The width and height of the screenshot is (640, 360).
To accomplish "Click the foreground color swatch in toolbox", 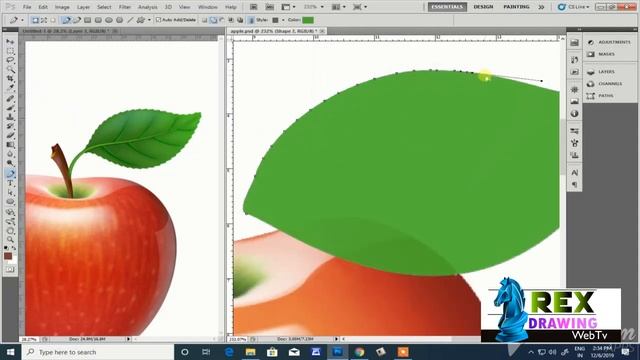I will pos(8,256).
